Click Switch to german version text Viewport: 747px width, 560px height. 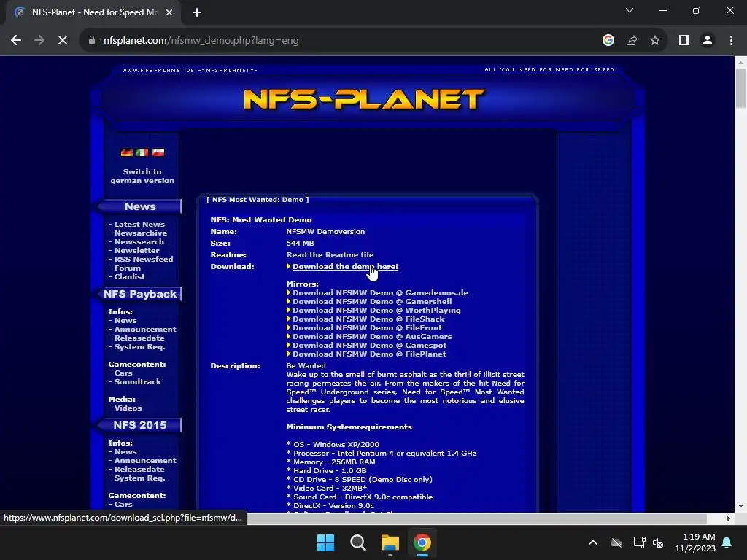coord(142,176)
